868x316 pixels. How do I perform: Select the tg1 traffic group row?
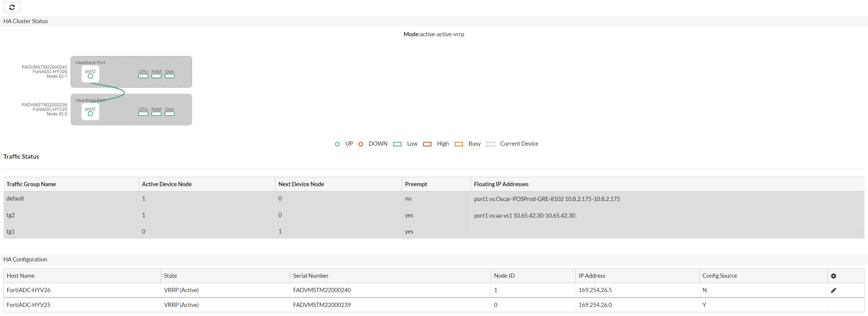(x=10, y=231)
